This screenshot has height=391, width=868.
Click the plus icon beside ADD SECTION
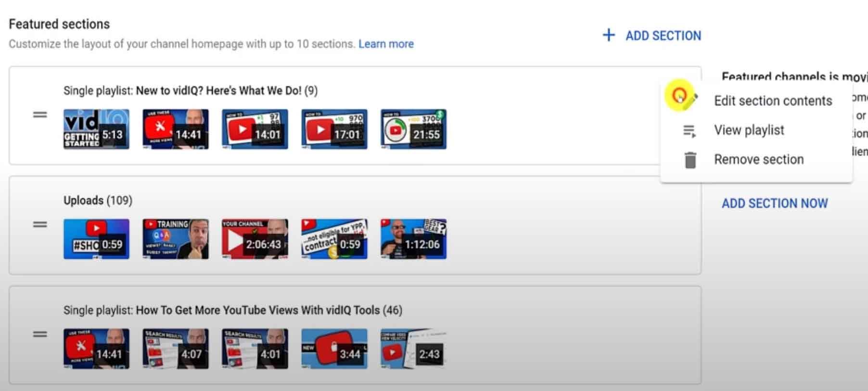pyautogui.click(x=609, y=35)
